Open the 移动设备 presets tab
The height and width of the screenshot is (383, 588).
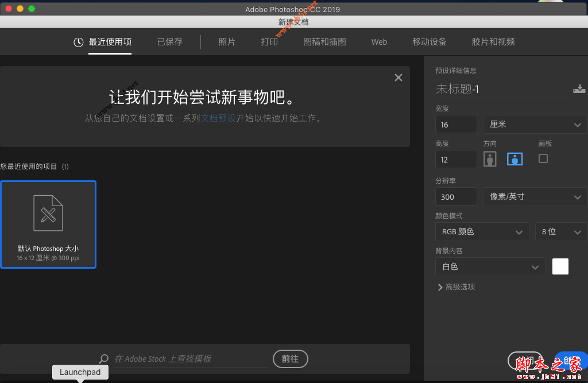(430, 42)
